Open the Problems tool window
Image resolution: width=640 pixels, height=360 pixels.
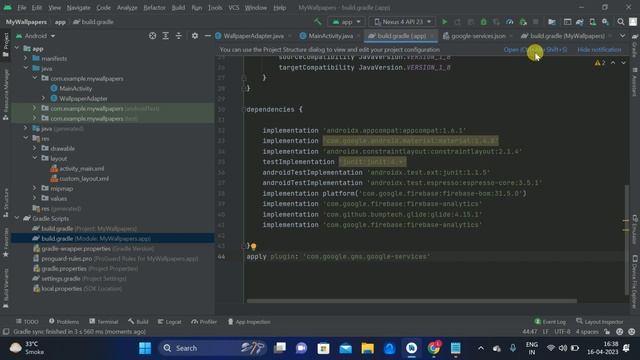(64, 322)
